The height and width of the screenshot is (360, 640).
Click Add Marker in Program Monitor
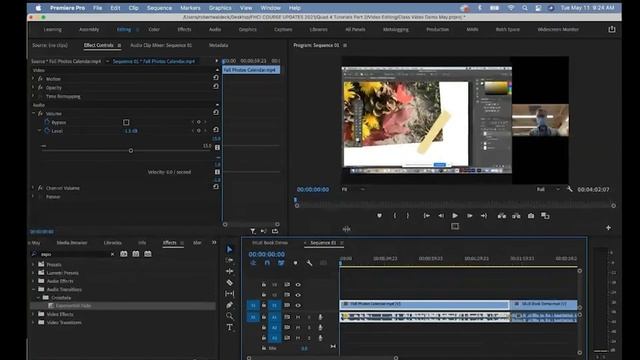[379, 216]
